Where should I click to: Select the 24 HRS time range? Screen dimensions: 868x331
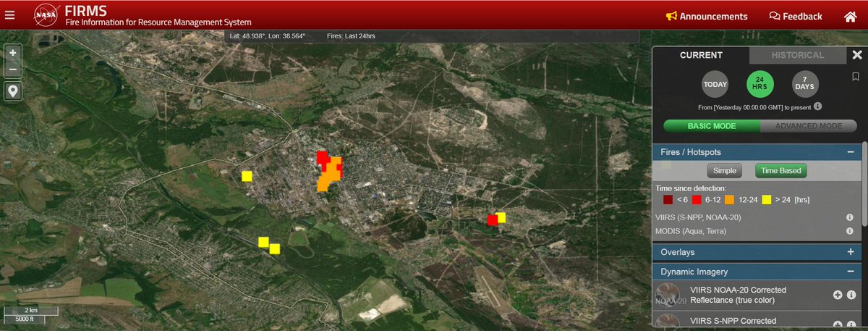(x=760, y=85)
